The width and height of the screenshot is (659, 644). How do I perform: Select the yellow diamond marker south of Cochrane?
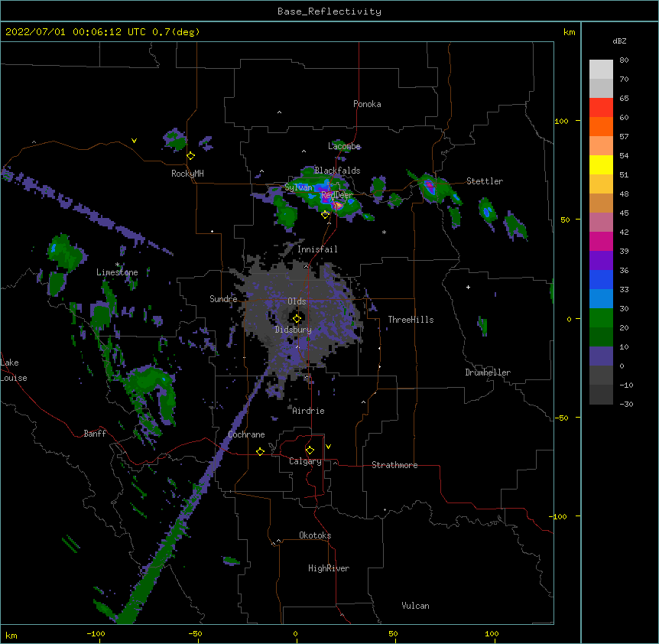[260, 451]
